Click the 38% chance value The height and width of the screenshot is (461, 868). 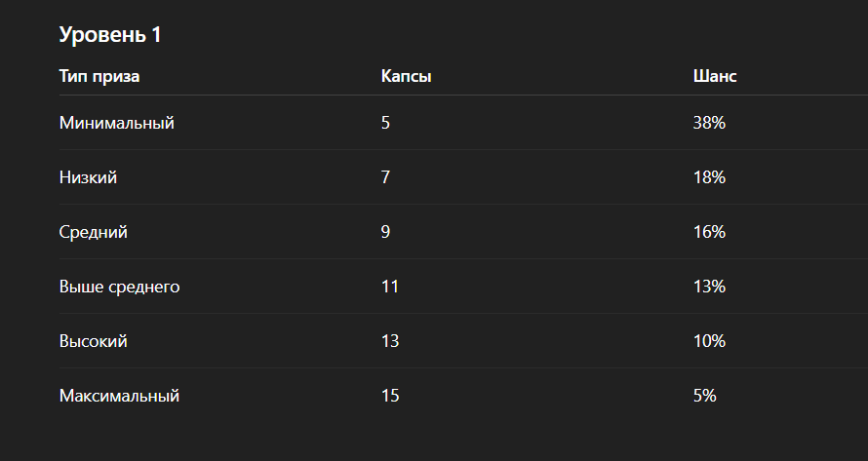pos(709,123)
